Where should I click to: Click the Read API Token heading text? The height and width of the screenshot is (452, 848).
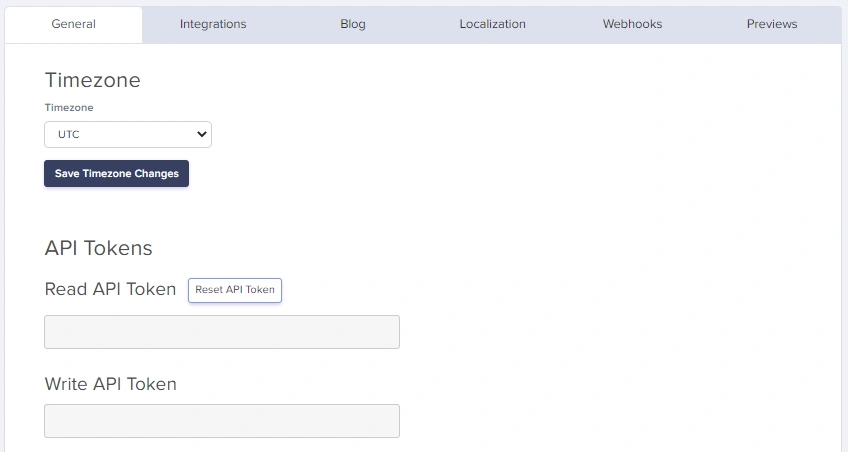[x=110, y=290]
